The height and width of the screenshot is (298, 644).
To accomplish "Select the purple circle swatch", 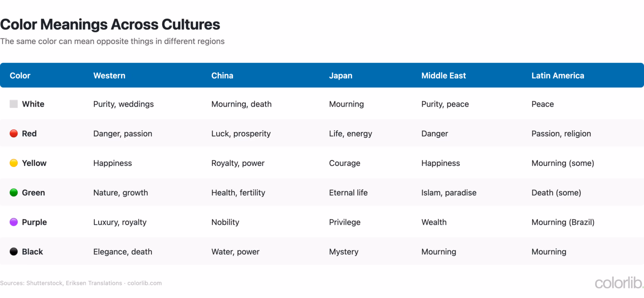I will pos(14,222).
